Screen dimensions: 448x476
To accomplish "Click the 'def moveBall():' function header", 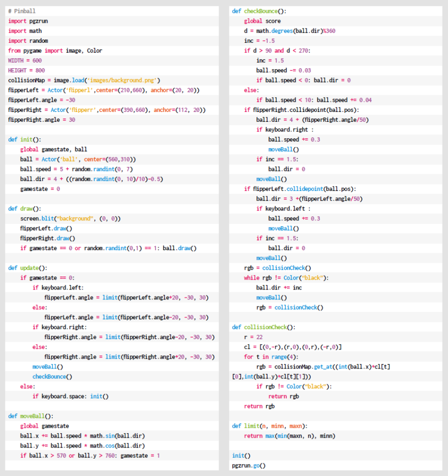I will tap(31, 416).
